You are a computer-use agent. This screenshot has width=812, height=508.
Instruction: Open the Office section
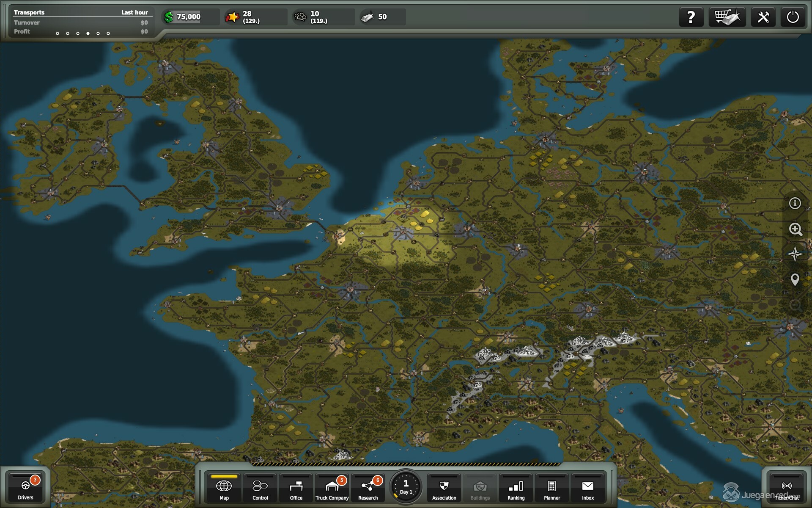click(x=296, y=488)
